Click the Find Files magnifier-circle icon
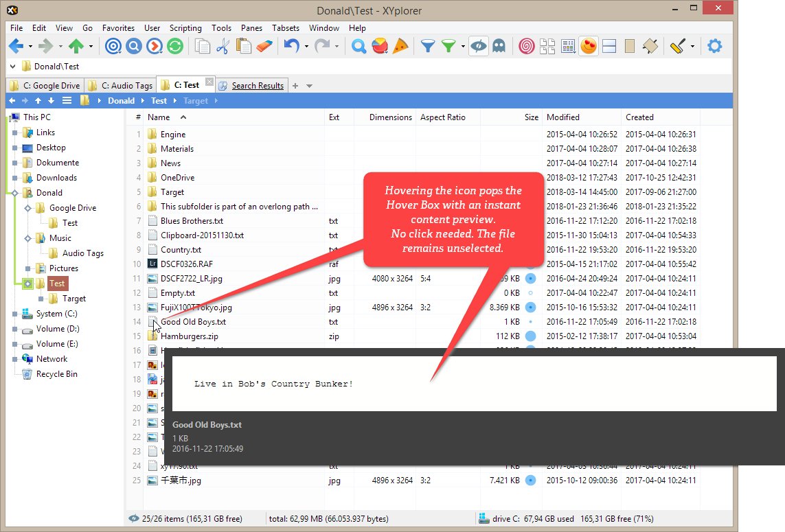This screenshot has height=532, width=785. click(134, 46)
